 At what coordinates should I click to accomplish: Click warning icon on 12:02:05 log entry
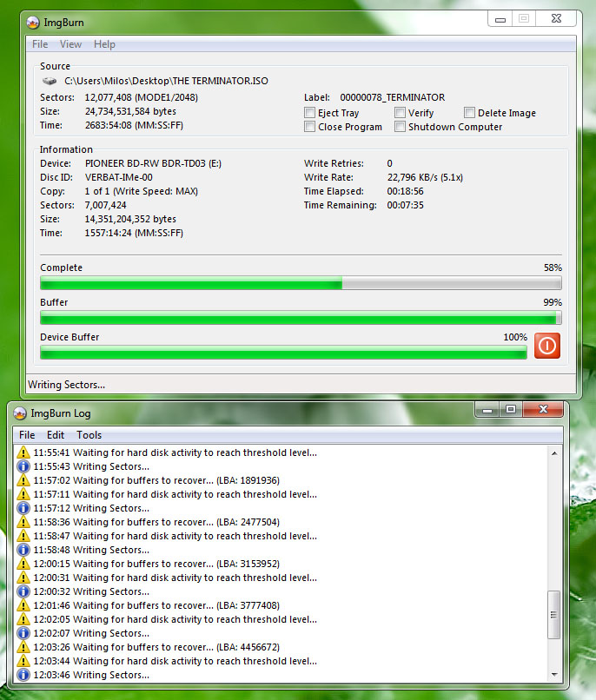(x=23, y=619)
